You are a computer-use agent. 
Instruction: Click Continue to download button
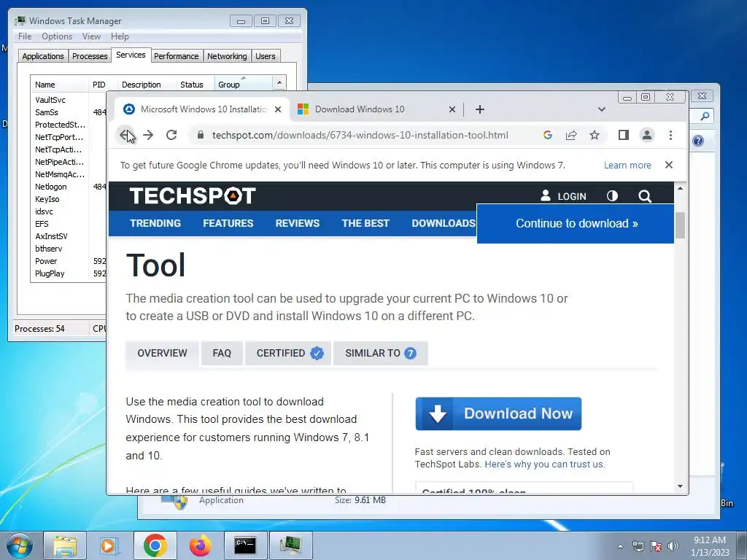[576, 224]
